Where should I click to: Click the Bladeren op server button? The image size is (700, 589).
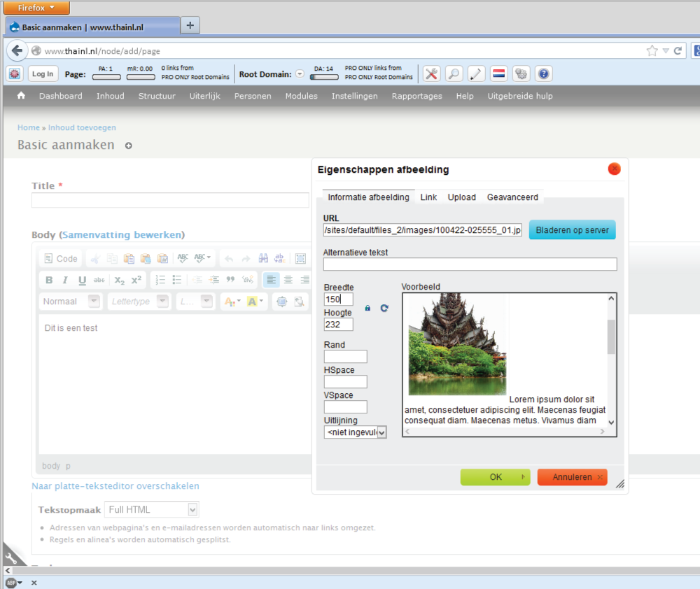[x=572, y=230]
